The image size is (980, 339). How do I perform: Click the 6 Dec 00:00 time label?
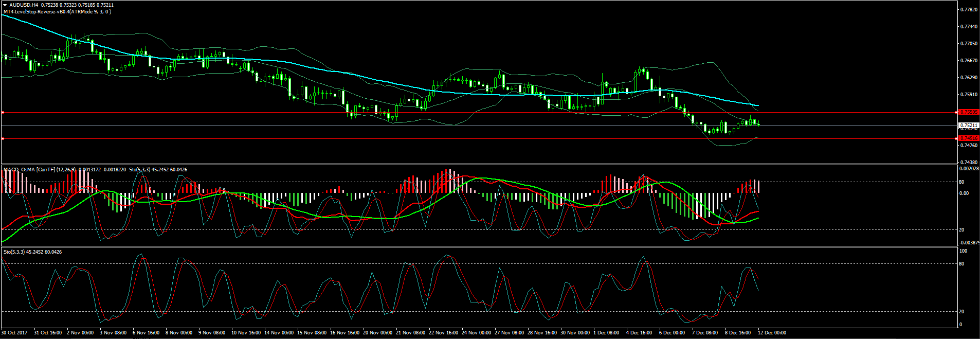[673, 333]
